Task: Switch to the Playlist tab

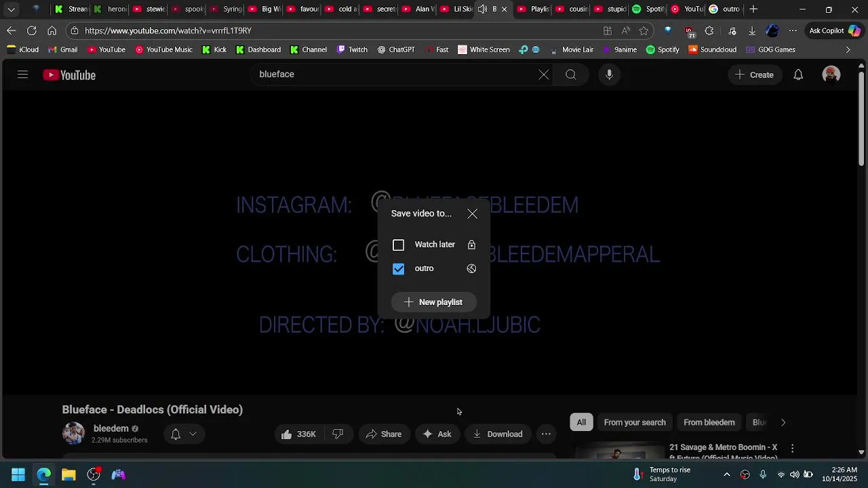Action: (532, 9)
